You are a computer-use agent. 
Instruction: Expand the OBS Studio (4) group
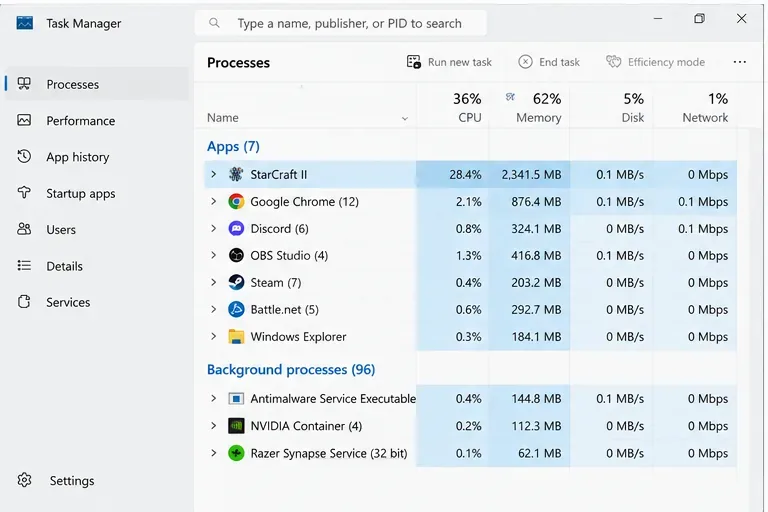pyautogui.click(x=214, y=255)
